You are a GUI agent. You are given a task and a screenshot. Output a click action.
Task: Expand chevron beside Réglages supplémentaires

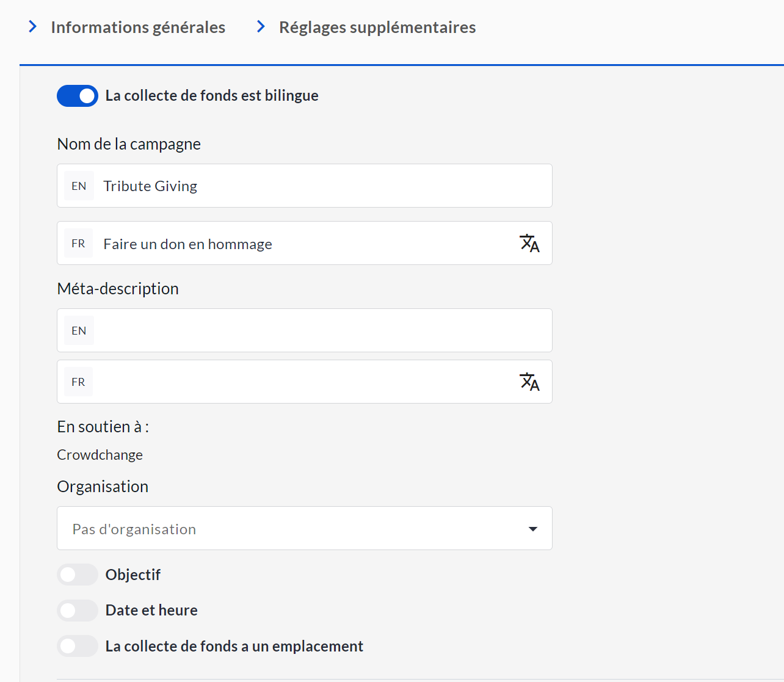[x=261, y=27]
